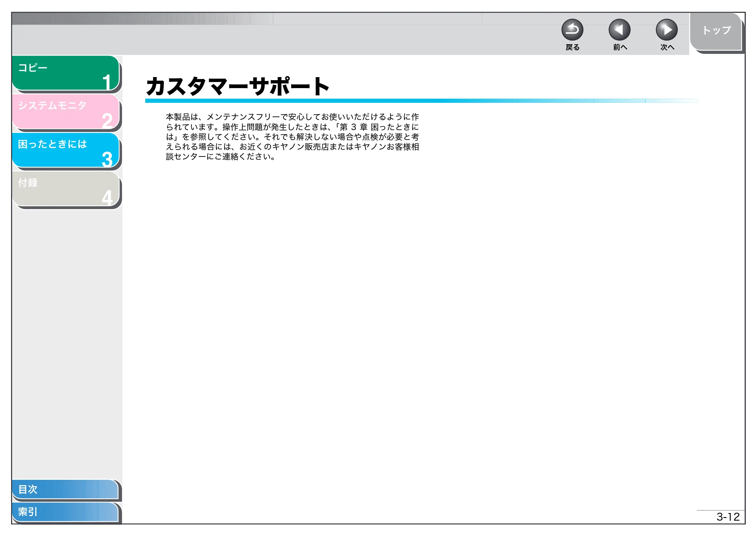The width and height of the screenshot is (756, 535).
Task: Select the pink システムモニタ chapter tab
Action: click(66, 111)
